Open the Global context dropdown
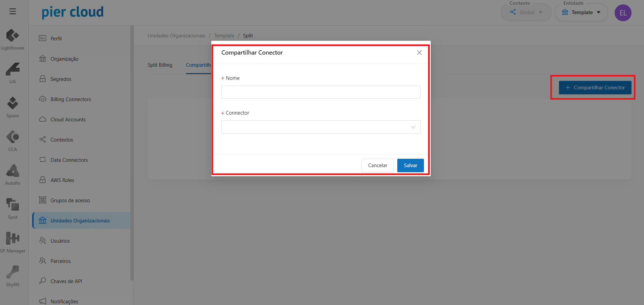 coord(526,12)
